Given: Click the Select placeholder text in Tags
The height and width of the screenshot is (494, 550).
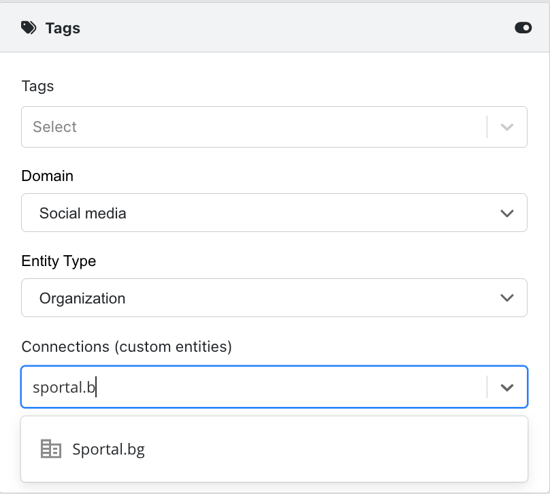Looking at the screenshot, I should (54, 127).
